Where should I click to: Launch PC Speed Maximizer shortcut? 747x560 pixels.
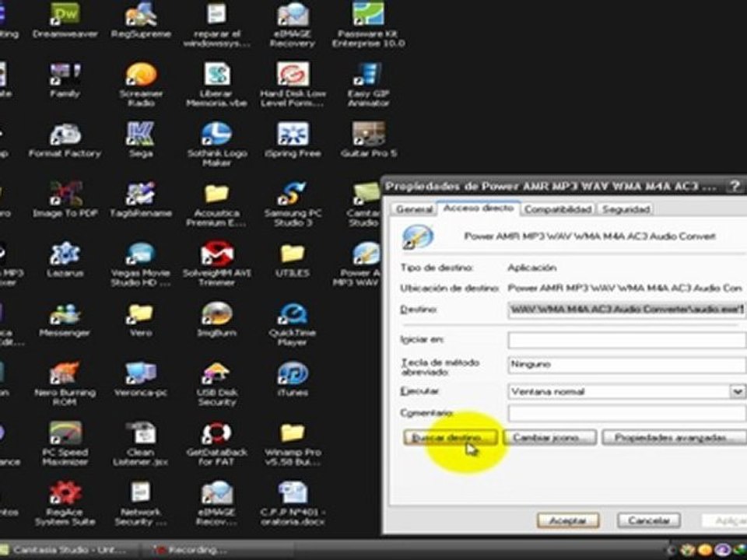click(x=65, y=444)
